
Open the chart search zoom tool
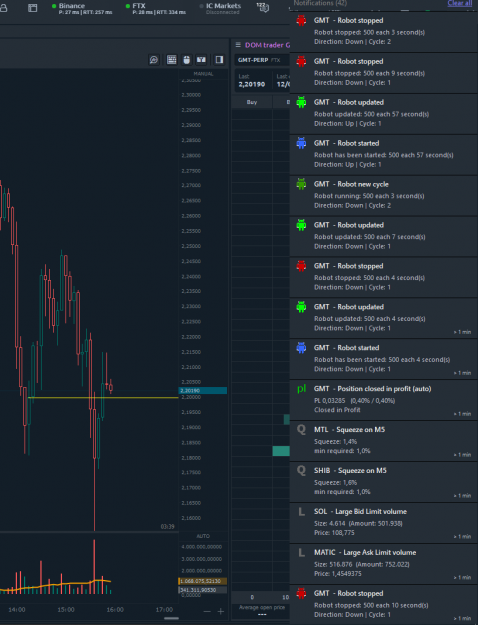point(153,60)
